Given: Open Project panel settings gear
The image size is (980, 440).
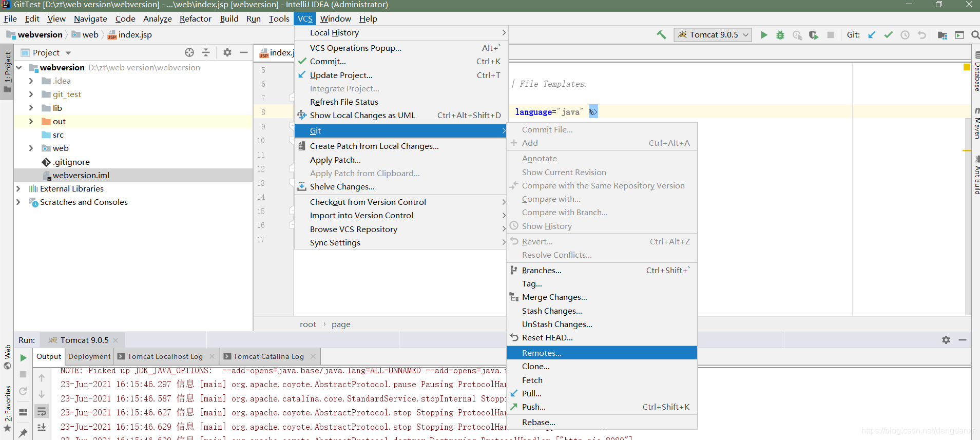Looking at the screenshot, I should pos(227,52).
